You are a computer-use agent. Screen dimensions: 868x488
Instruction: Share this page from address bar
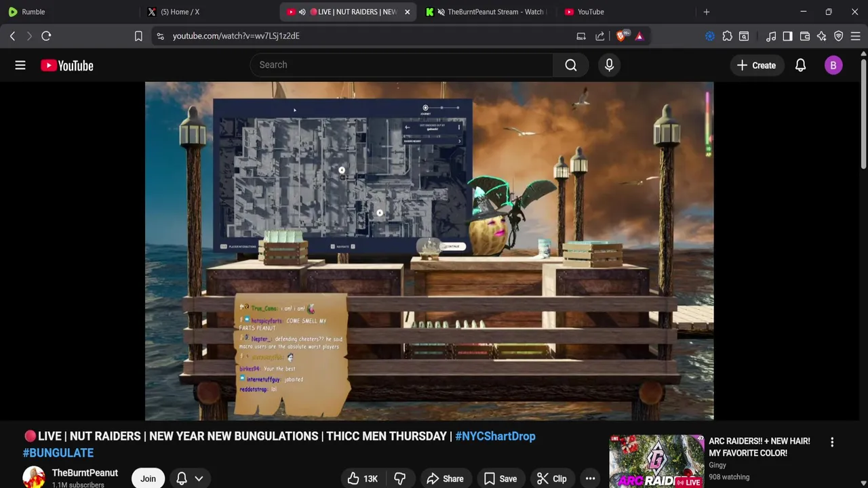[600, 36]
